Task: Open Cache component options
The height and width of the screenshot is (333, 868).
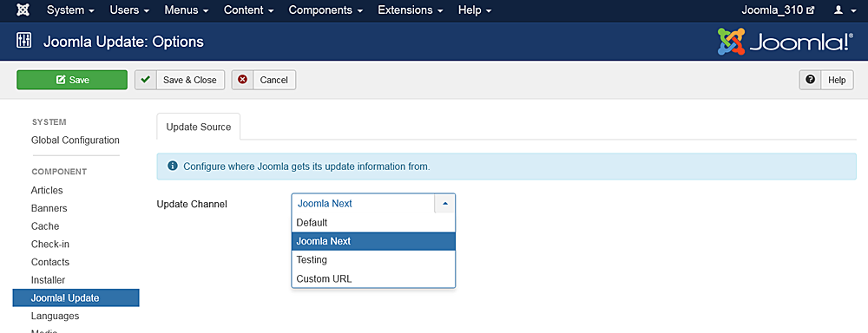Action: 45,226
